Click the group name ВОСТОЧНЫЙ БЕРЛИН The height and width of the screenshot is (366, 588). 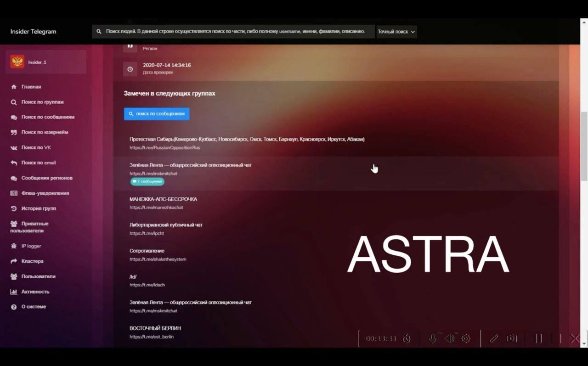[155, 328]
